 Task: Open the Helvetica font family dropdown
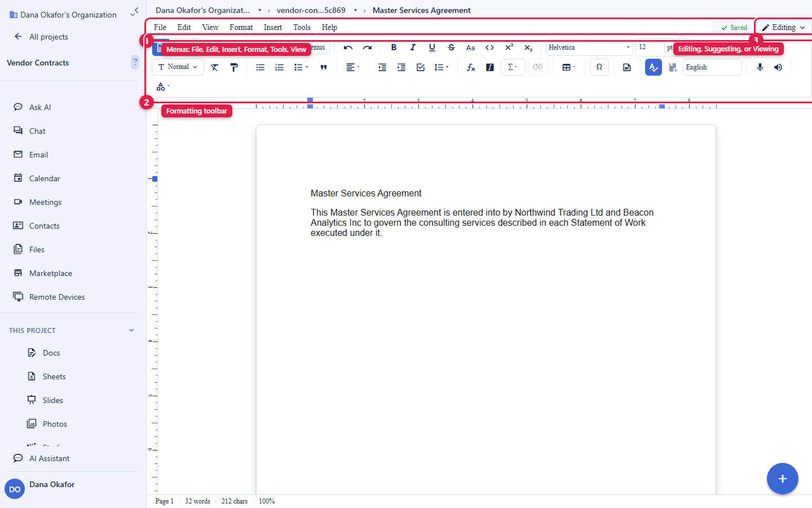point(589,47)
